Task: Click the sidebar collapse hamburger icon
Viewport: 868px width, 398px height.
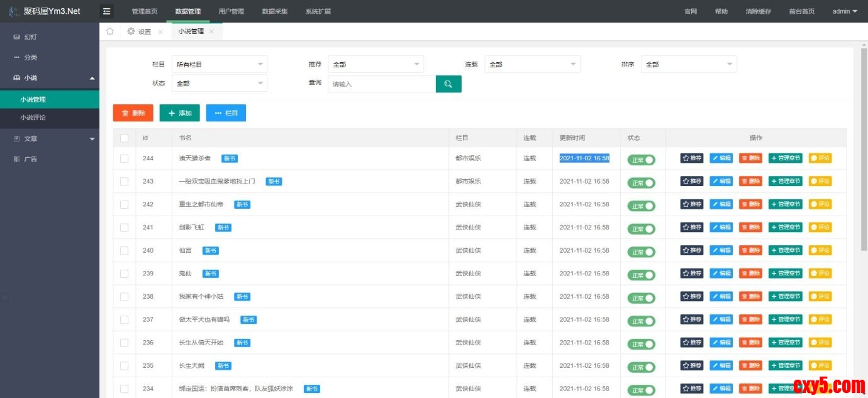Action: click(107, 11)
